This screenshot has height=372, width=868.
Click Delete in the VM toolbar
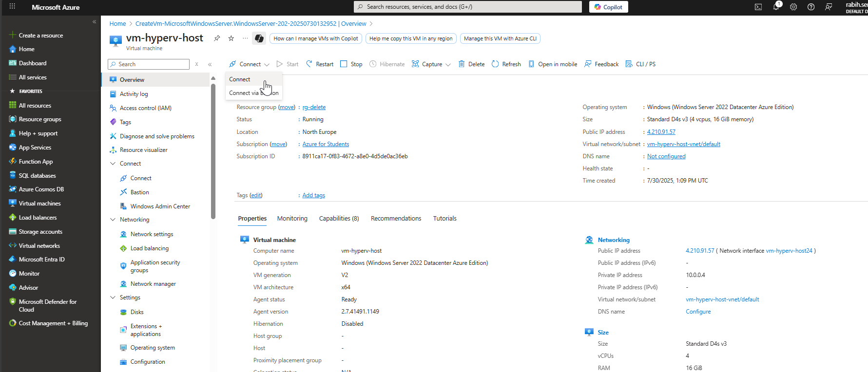point(471,64)
